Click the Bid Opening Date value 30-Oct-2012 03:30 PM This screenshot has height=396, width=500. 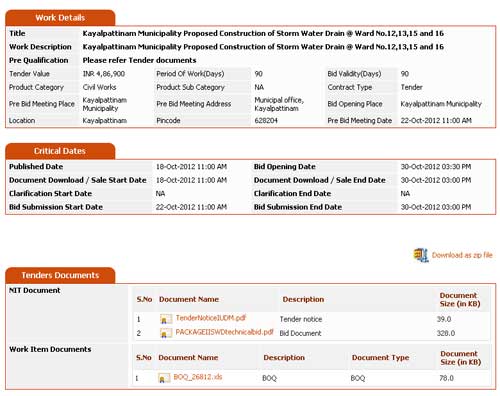coord(436,167)
